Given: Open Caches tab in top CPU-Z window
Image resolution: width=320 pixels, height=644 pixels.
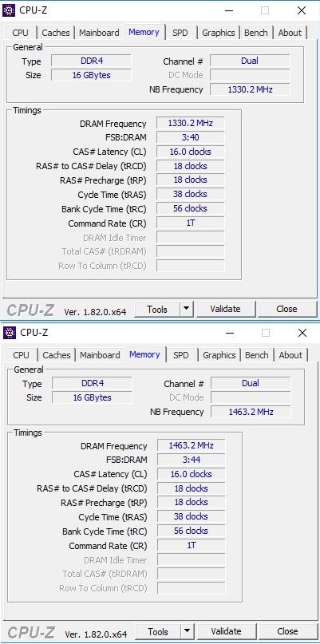Looking at the screenshot, I should tap(56, 33).
